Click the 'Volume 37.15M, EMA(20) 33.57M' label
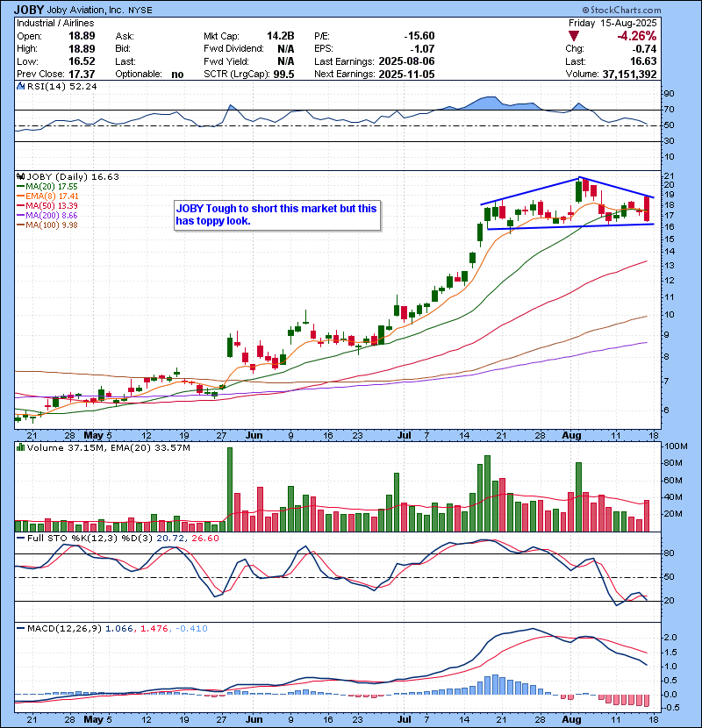Screen dimensions: 702x728 [x=109, y=448]
